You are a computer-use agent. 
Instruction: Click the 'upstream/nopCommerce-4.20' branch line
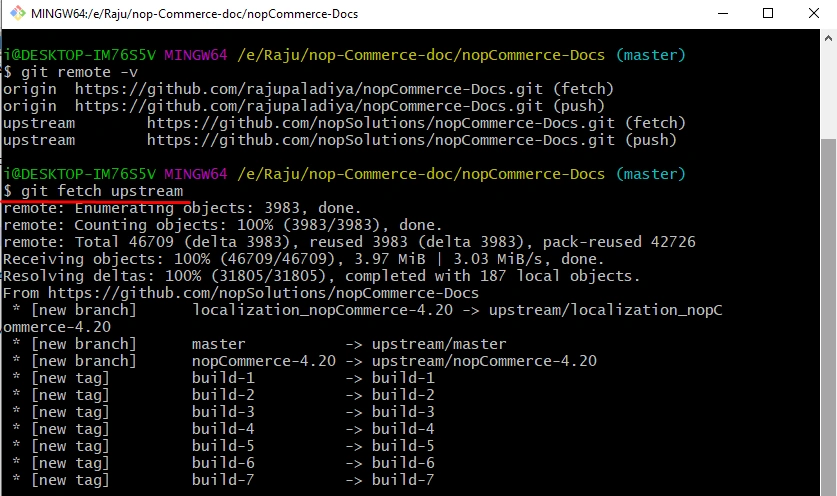(304, 361)
